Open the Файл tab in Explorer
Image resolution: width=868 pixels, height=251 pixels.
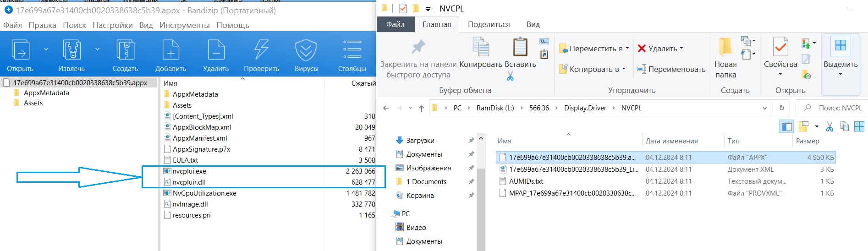point(396,24)
